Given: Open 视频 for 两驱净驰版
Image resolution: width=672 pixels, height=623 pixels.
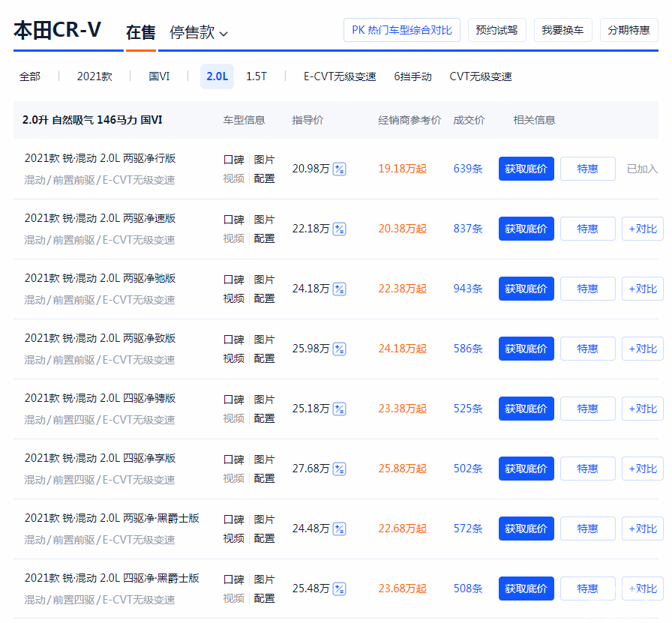Looking at the screenshot, I should [x=233, y=298].
